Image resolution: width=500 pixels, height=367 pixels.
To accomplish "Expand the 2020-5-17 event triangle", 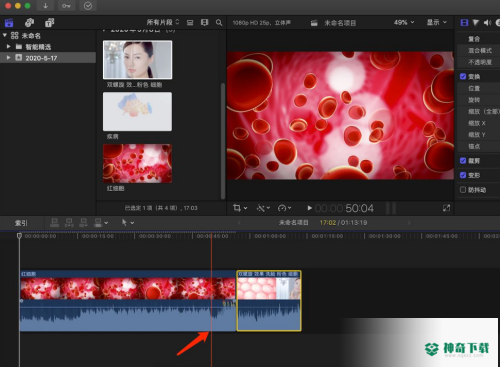I will (9, 58).
